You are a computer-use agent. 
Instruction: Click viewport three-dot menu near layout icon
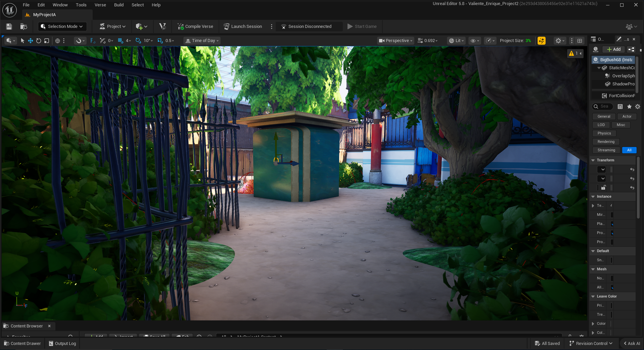tap(572, 41)
